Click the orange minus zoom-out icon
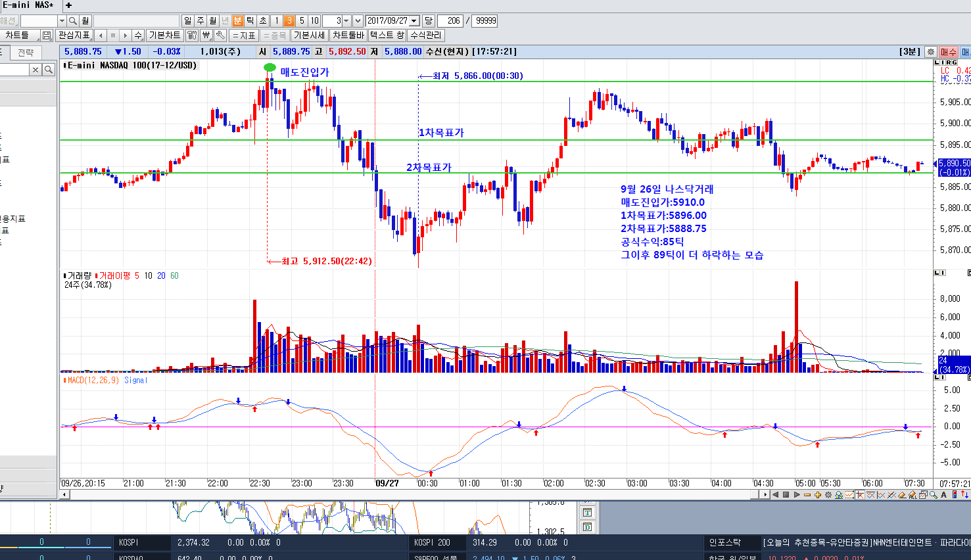 807,495
